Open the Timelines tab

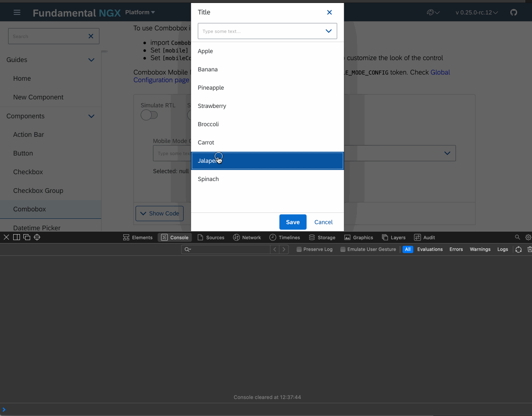point(285,238)
